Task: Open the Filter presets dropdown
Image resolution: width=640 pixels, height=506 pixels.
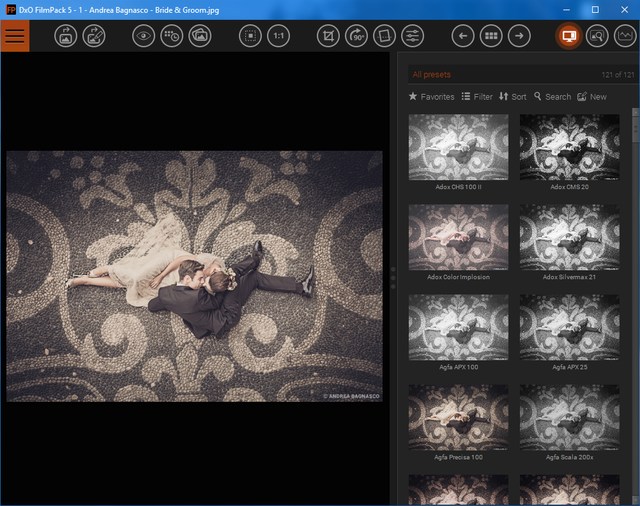Action: pos(477,97)
